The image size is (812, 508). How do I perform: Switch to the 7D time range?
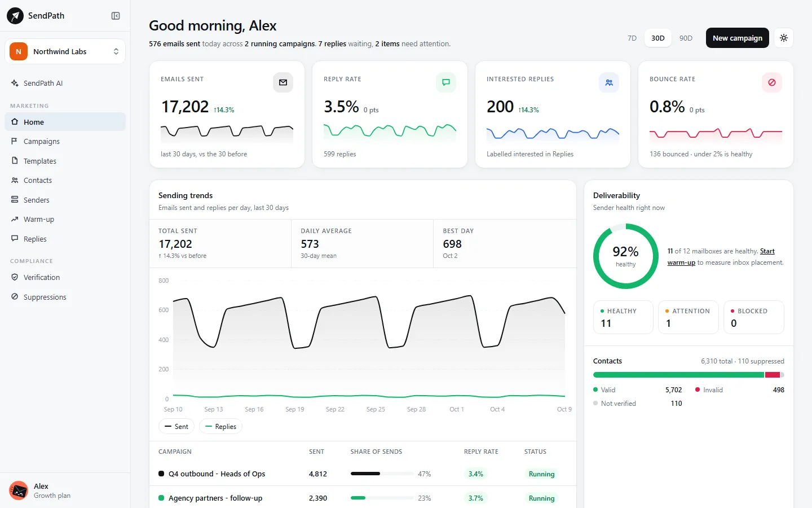coord(632,38)
